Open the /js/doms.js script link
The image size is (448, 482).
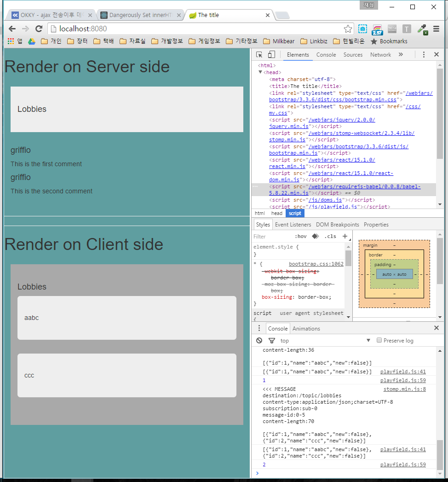tap(325, 200)
